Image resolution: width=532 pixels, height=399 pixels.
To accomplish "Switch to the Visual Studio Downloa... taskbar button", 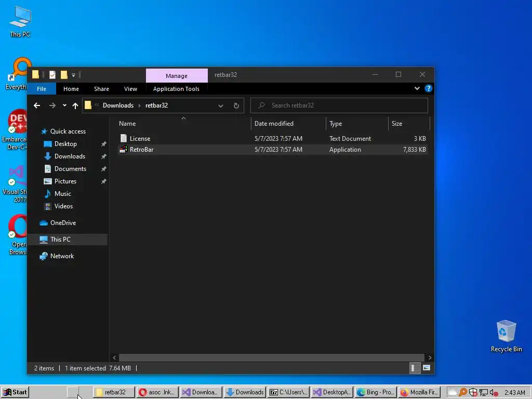I will (201, 392).
